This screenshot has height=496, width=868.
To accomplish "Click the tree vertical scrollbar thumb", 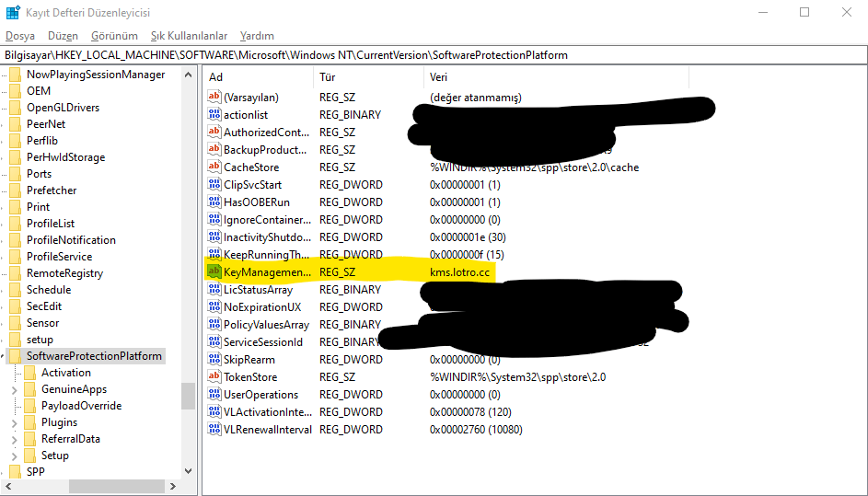I will [x=188, y=396].
